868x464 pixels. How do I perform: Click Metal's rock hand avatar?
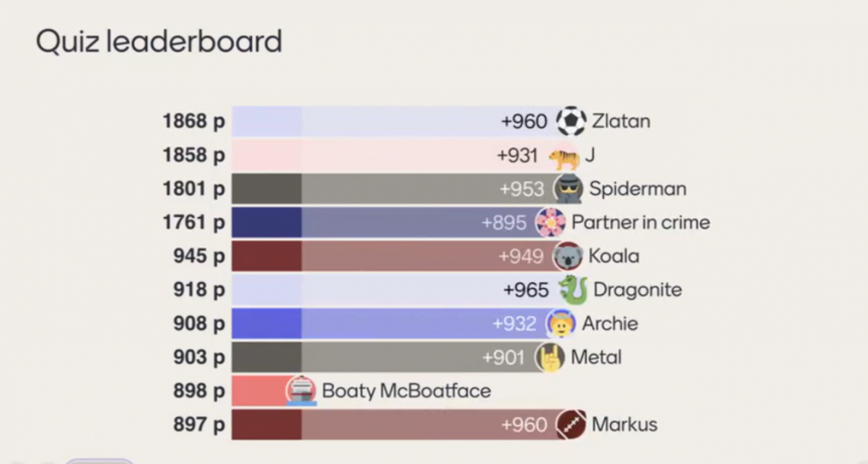[x=550, y=357]
